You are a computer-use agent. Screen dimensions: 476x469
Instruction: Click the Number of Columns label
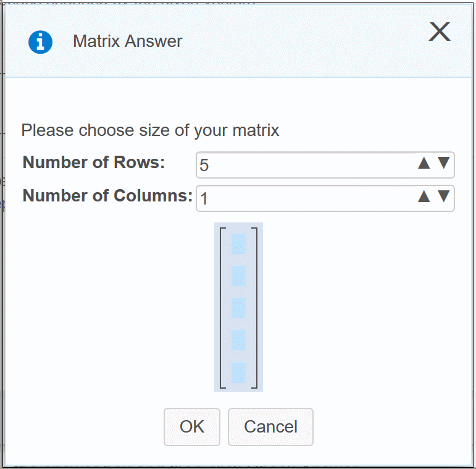(x=107, y=196)
